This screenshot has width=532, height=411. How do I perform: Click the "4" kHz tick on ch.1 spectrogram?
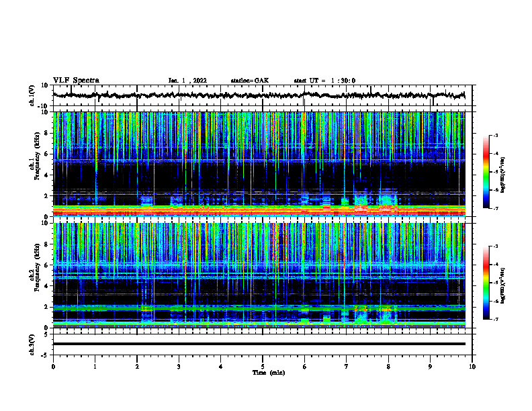[x=46, y=175]
